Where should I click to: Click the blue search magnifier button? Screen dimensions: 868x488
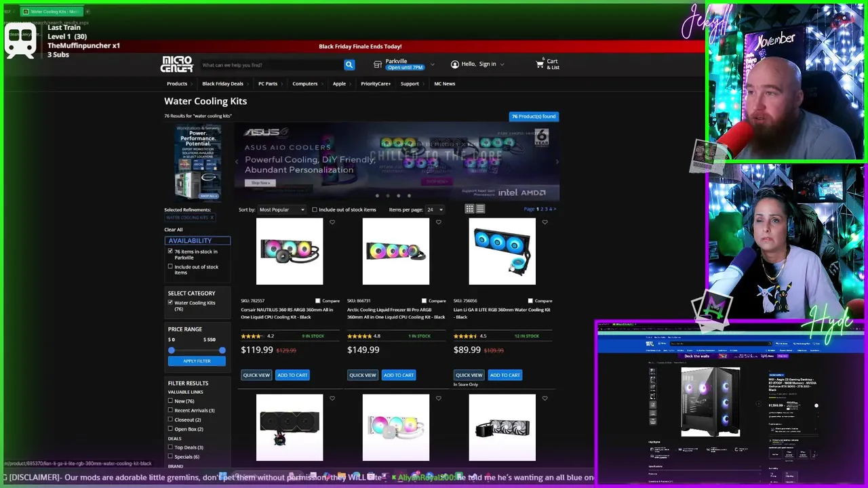(x=349, y=65)
